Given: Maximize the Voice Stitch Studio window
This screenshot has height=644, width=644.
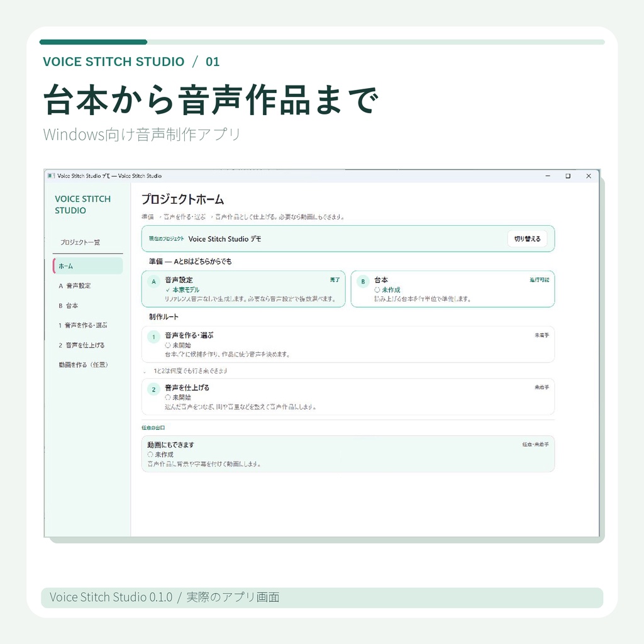Looking at the screenshot, I should pos(568,176).
